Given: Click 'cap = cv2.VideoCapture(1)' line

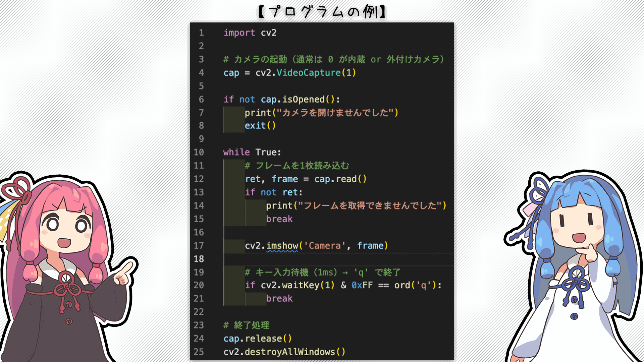Looking at the screenshot, I should pyautogui.click(x=289, y=73).
